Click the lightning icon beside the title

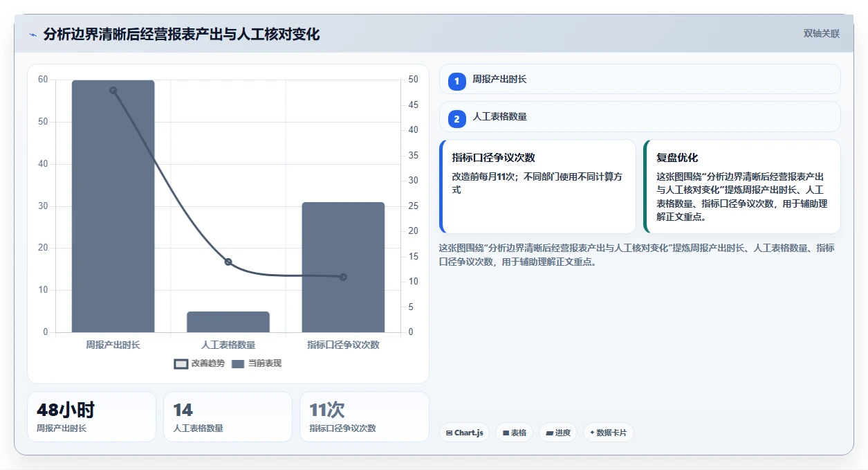[x=33, y=35]
